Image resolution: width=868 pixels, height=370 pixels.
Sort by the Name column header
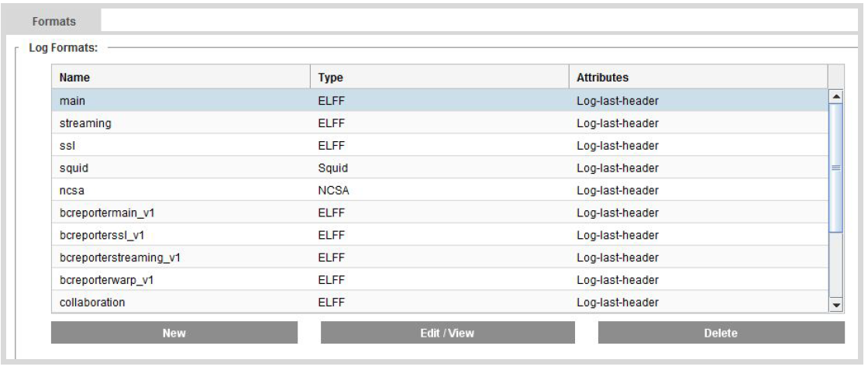pyautogui.click(x=182, y=78)
